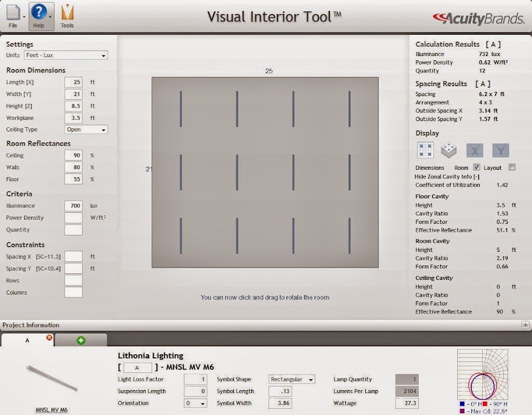Toggle the Layout dimensions checkbox
532x415 pixels.
click(x=512, y=167)
